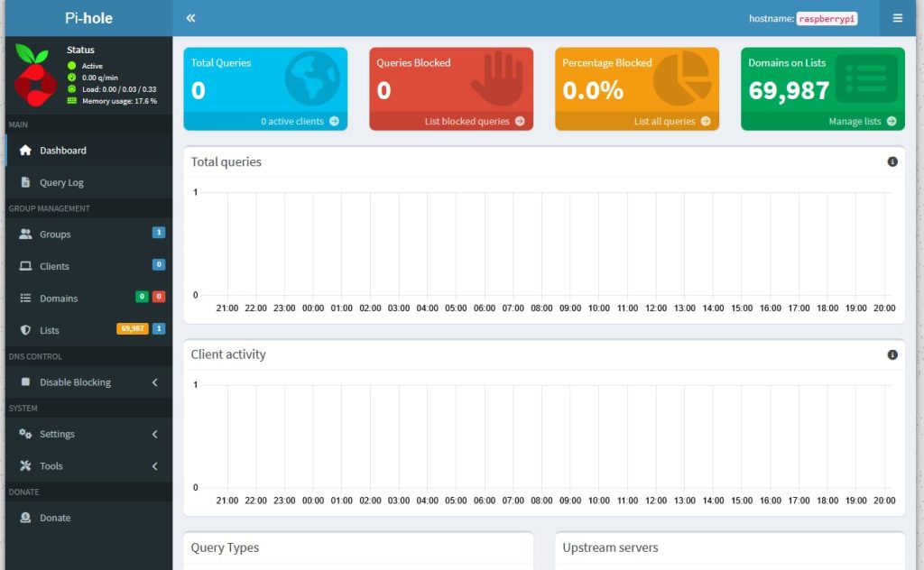Click the Lists shield icon
Screen dimensions: 924x570
[25, 331]
